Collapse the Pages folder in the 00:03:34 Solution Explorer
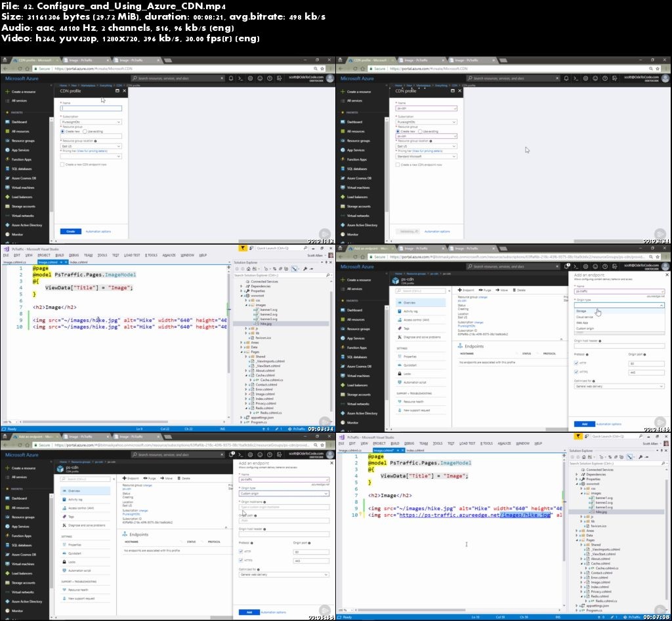This screenshot has width=672, height=621. [241, 351]
